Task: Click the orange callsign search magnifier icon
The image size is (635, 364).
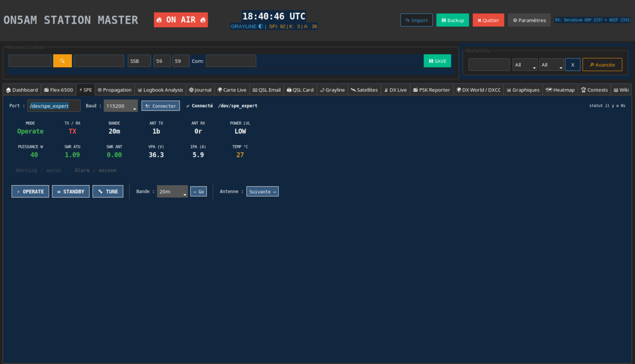Action: 62,61
